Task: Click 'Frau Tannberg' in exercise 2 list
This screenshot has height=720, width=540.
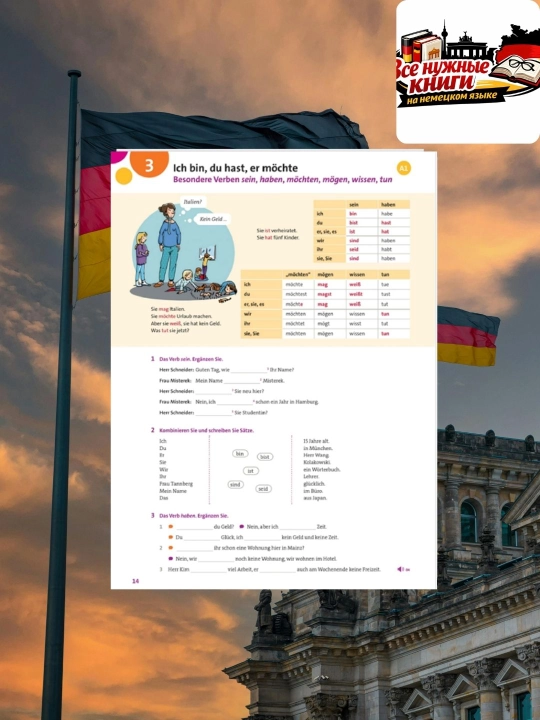Action: click(x=176, y=484)
